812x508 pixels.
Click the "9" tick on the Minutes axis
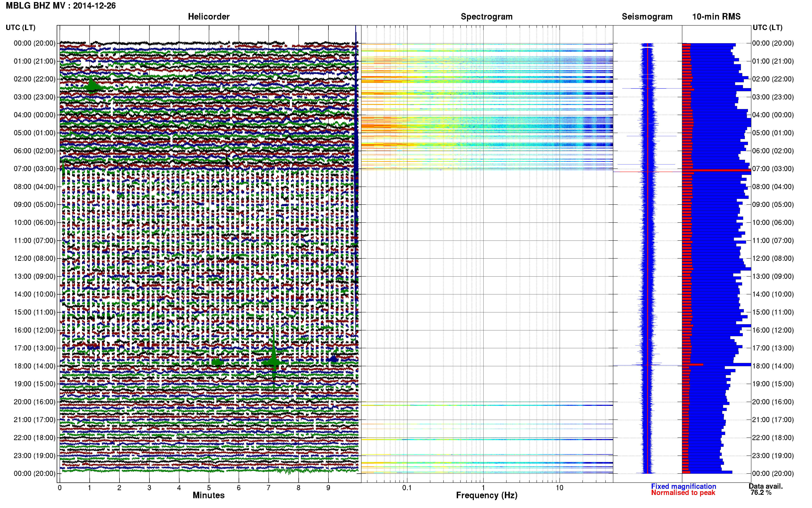coord(328,487)
